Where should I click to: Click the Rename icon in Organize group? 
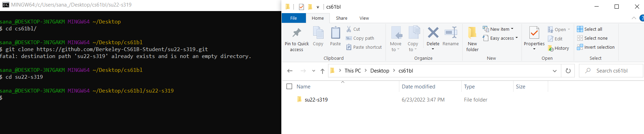tap(451, 33)
